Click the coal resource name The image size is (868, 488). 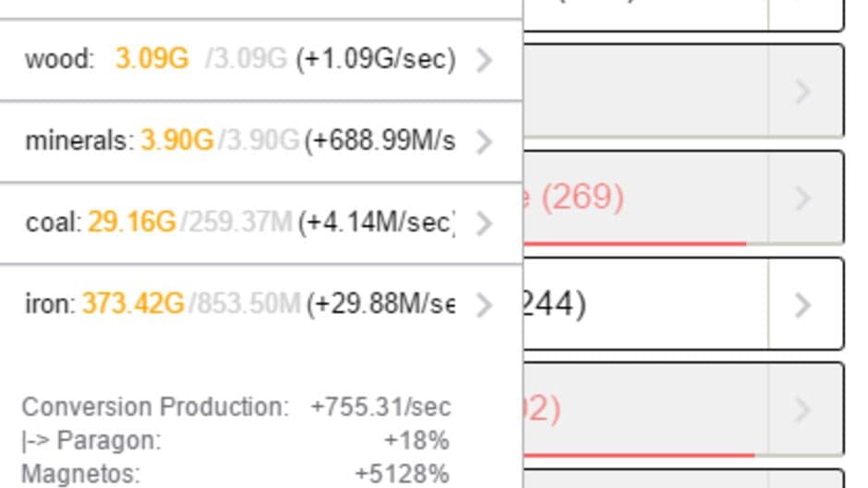(x=54, y=222)
